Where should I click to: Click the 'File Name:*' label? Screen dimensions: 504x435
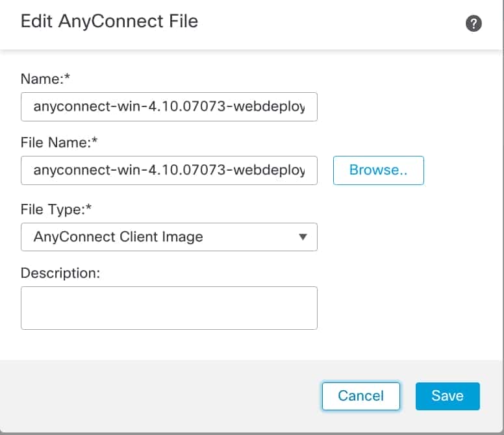[x=59, y=142]
